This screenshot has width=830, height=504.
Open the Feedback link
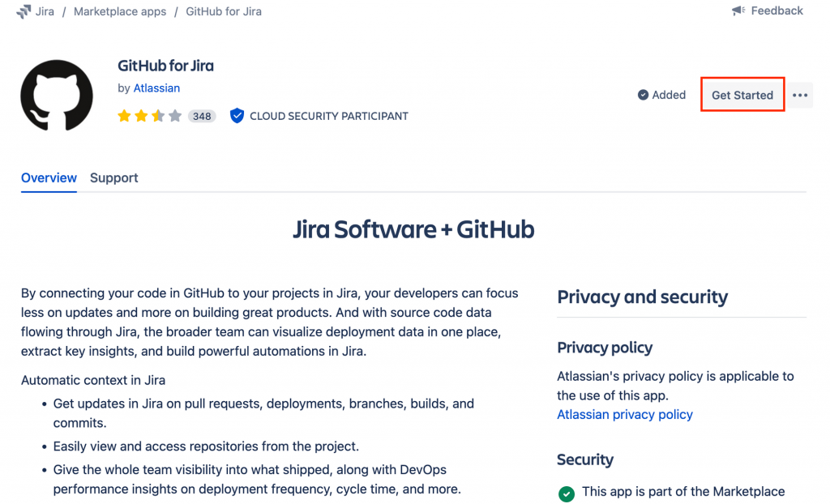tap(777, 11)
